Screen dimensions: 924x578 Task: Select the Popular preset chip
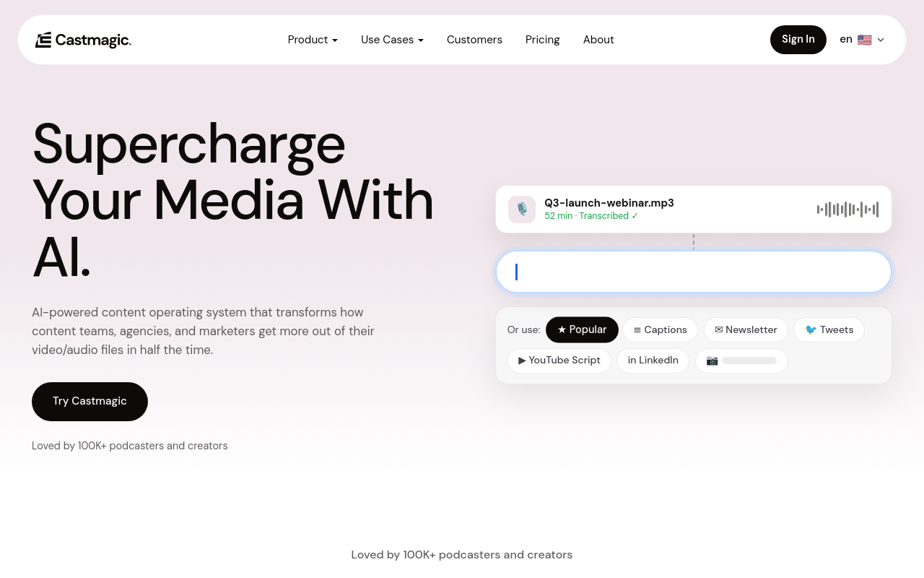pyautogui.click(x=582, y=330)
